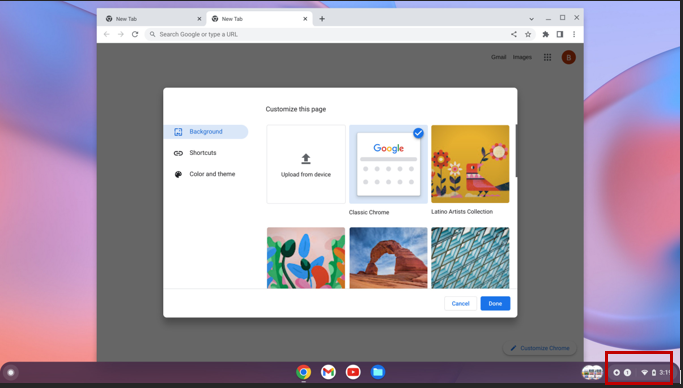Open Gmail from the shelf
The width and height of the screenshot is (683, 388).
(x=328, y=372)
